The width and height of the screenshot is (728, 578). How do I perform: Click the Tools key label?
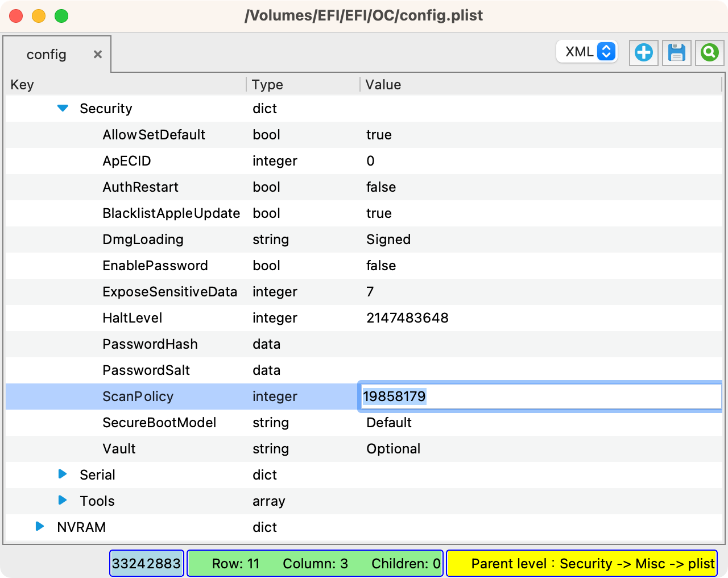[x=97, y=501]
